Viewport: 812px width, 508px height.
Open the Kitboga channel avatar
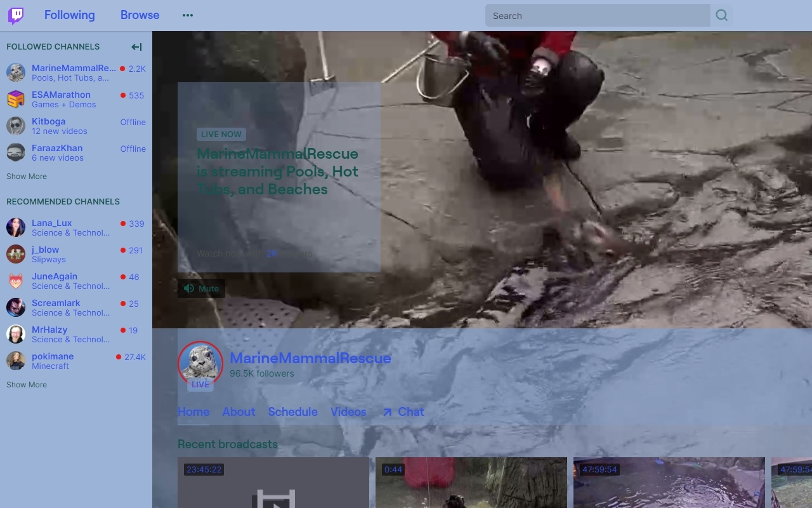16,126
